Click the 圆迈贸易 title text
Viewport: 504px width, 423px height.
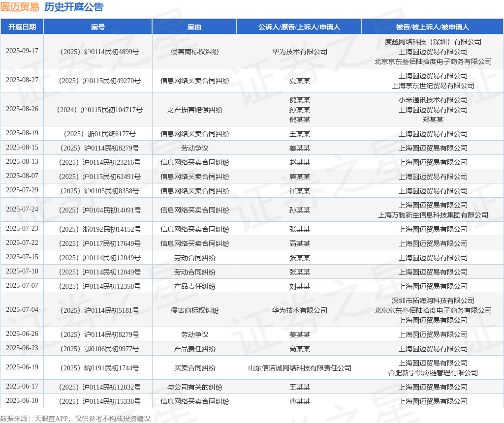click(x=20, y=7)
